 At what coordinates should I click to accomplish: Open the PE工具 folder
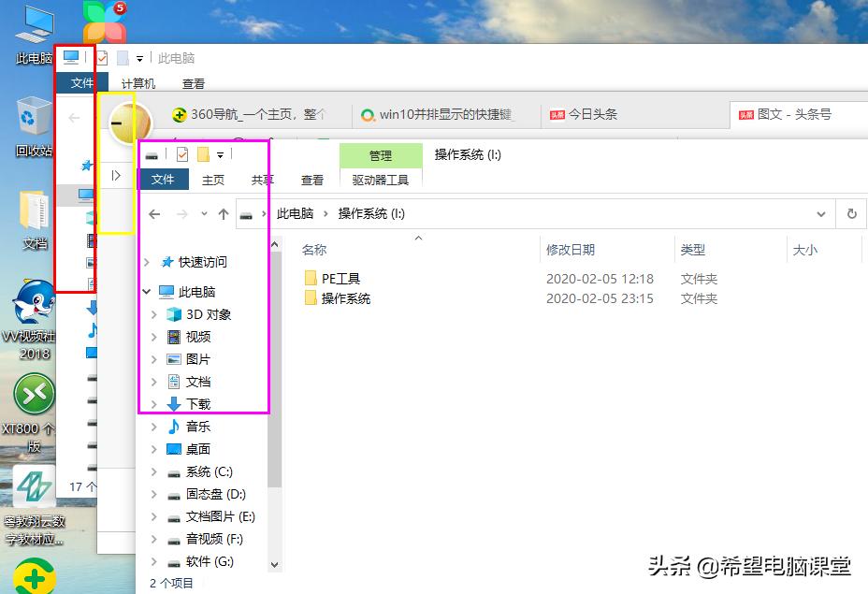pos(340,278)
